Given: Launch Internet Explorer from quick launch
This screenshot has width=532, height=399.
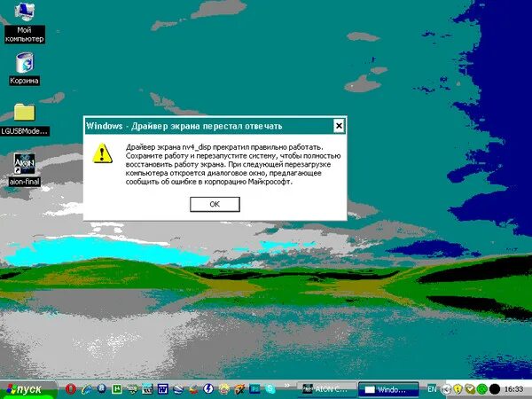Looking at the screenshot, I should pyautogui.click(x=87, y=389).
